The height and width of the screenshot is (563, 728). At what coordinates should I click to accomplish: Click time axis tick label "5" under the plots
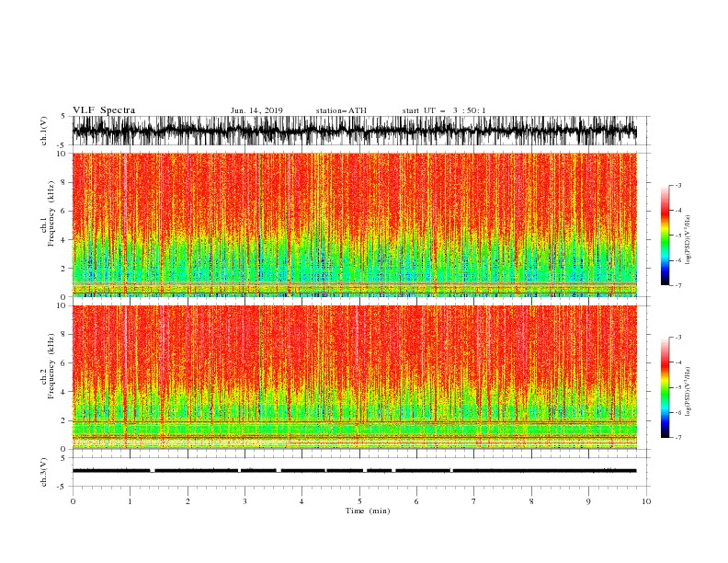tap(359, 501)
